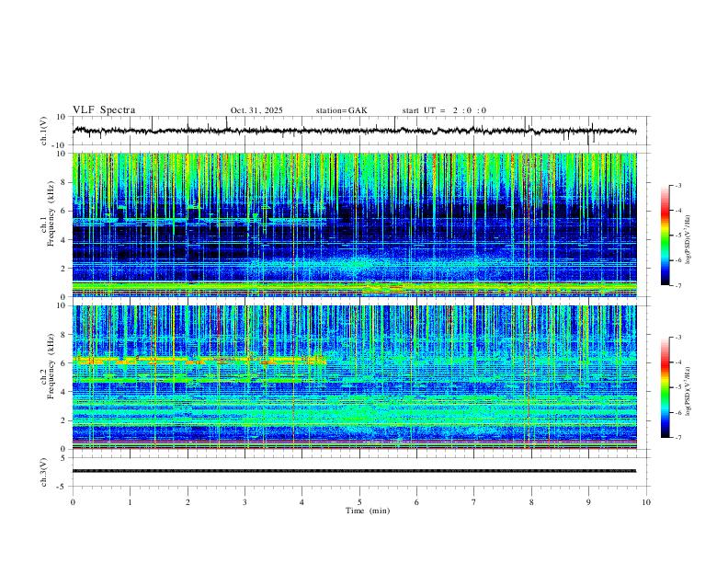This screenshot has height=563, width=728.
Task: Click the ch.3 flat voltage trace
Action: point(355,471)
